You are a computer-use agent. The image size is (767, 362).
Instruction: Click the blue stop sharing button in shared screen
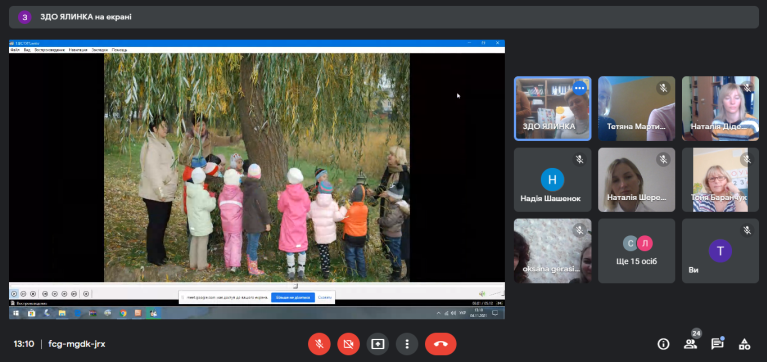point(293,297)
